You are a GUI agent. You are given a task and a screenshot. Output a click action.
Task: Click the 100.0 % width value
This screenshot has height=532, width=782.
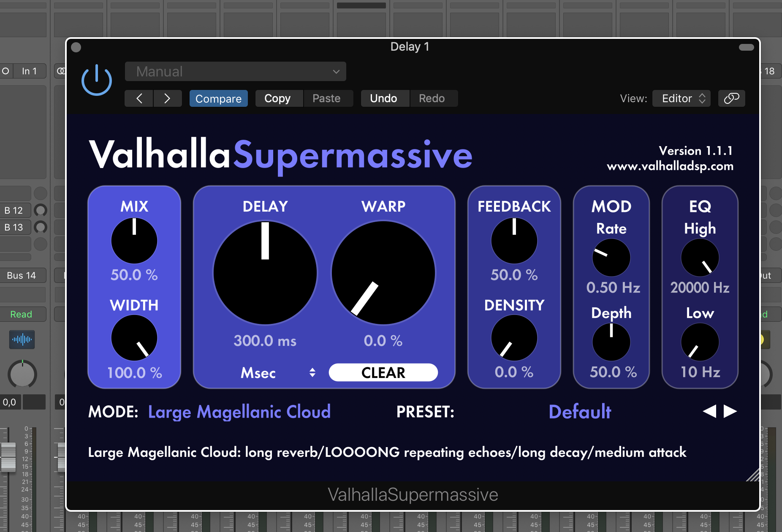point(135,373)
